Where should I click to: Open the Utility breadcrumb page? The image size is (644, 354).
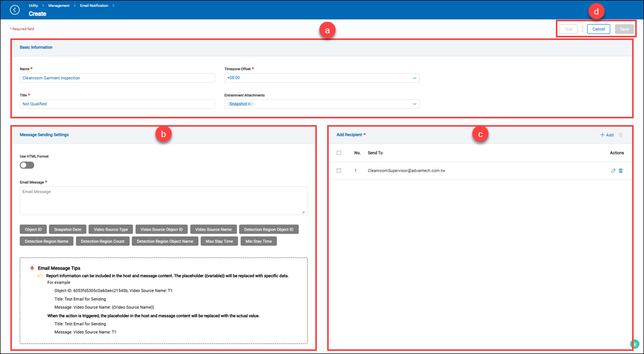point(32,5)
